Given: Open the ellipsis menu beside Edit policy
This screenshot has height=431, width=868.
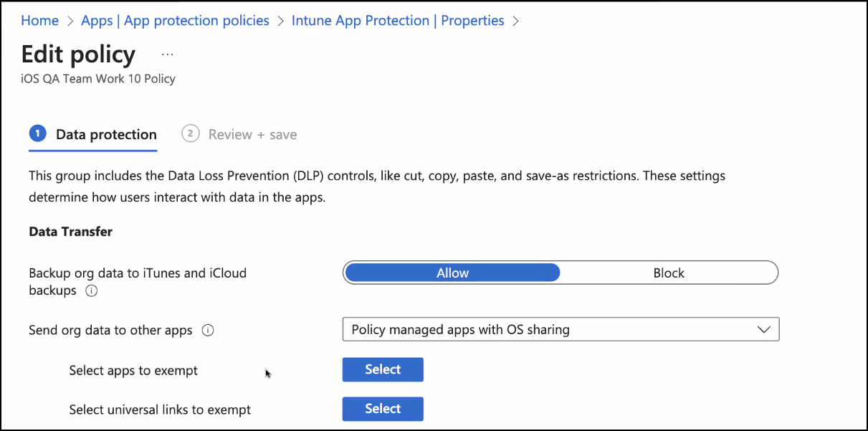Looking at the screenshot, I should (167, 55).
